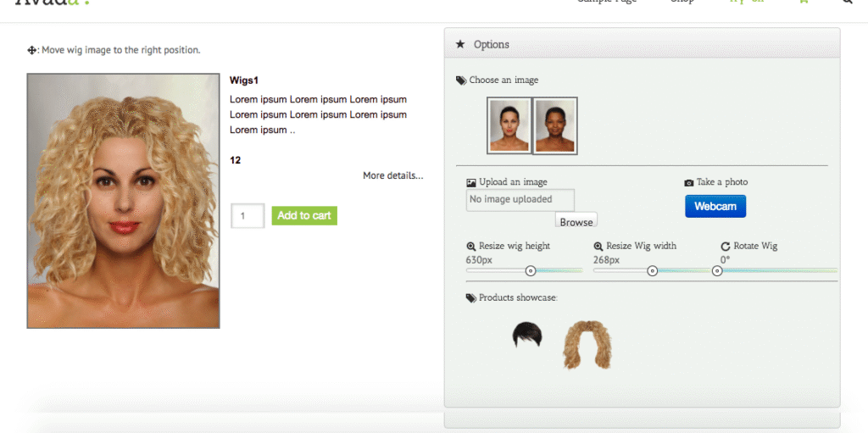The image size is (868, 433).
Task: Click the star icon beside Options
Action: tap(460, 44)
